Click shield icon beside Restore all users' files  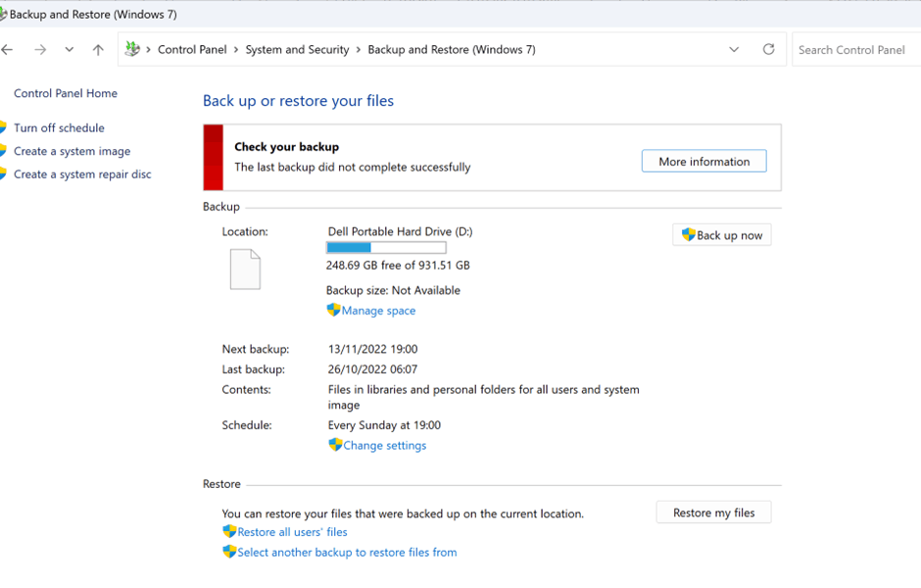[x=229, y=531]
